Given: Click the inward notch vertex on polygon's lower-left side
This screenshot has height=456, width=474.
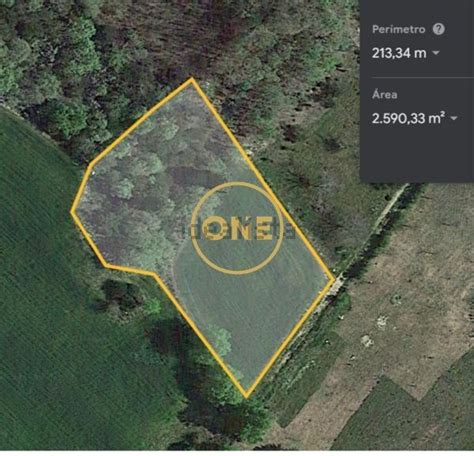Looking at the screenshot, I should click(x=155, y=275).
